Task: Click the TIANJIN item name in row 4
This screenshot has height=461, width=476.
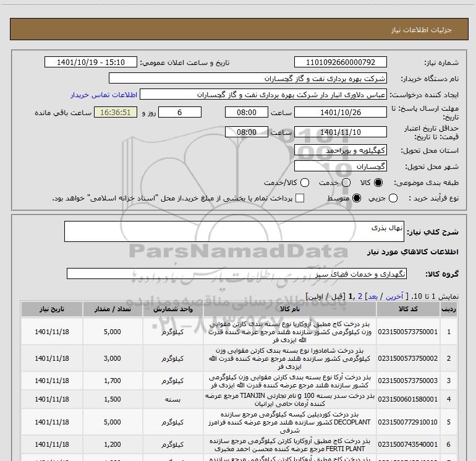Action: coord(289,400)
